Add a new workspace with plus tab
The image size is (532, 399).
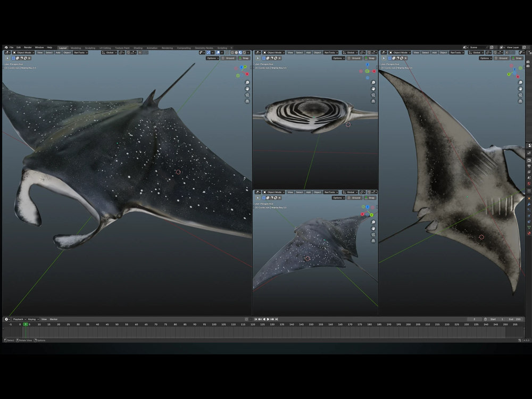231,48
